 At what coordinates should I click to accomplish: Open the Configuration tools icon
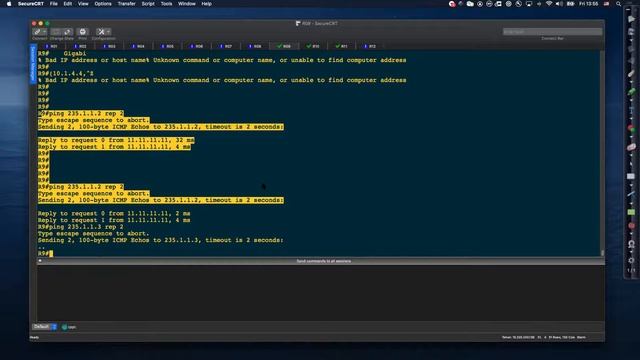tap(101, 32)
